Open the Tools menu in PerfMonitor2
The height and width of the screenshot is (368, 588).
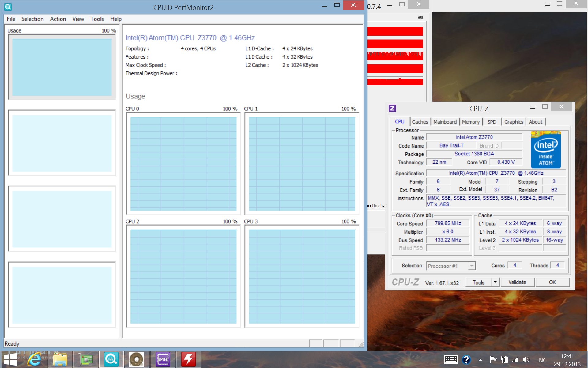pyautogui.click(x=97, y=19)
